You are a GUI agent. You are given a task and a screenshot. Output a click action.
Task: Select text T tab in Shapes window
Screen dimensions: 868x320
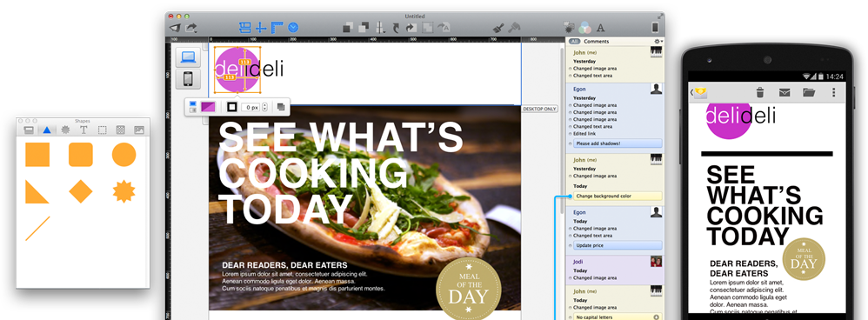coord(83,130)
